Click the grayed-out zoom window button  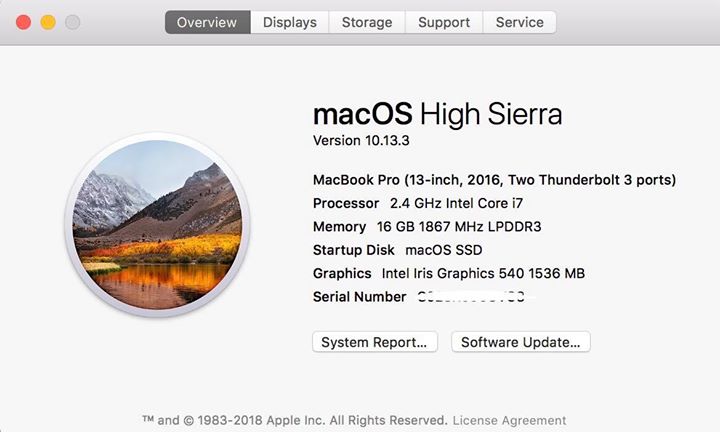click(x=72, y=22)
